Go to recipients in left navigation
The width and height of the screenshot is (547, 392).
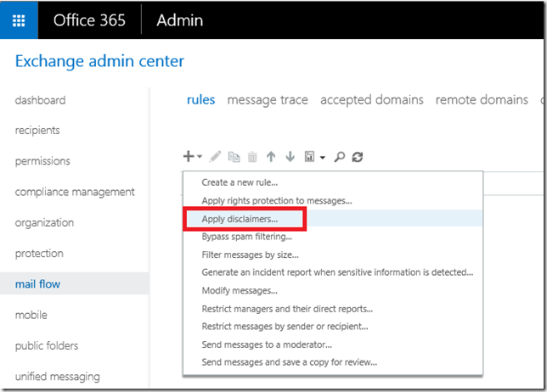tap(37, 131)
